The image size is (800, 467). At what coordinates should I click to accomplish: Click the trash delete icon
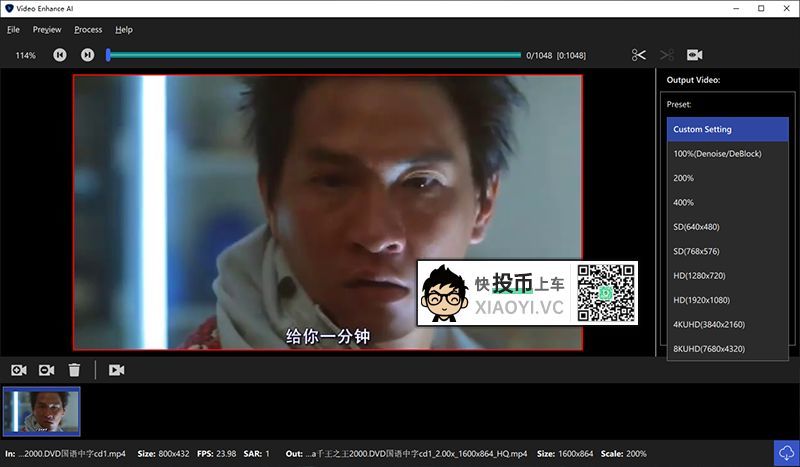(74, 370)
